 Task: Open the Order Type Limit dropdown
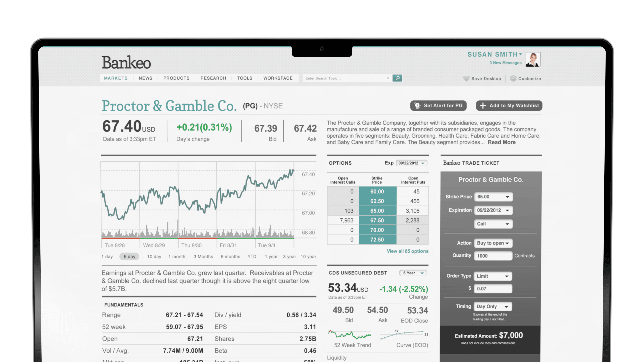tap(493, 276)
